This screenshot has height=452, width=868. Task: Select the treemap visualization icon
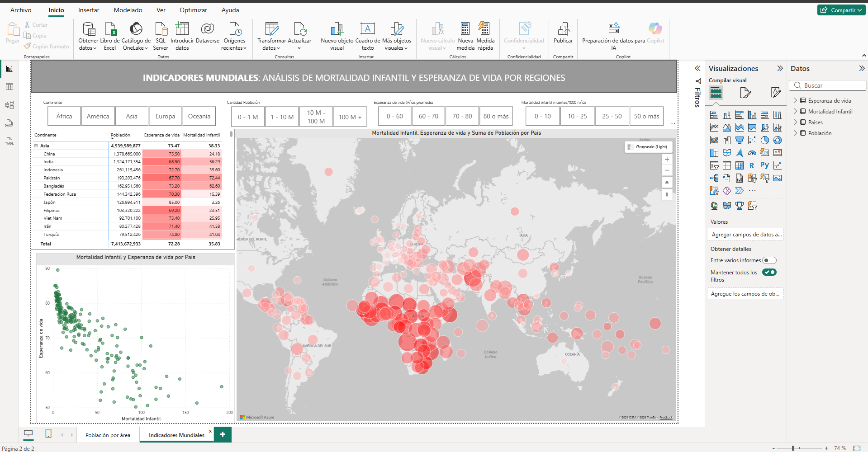tap(714, 153)
